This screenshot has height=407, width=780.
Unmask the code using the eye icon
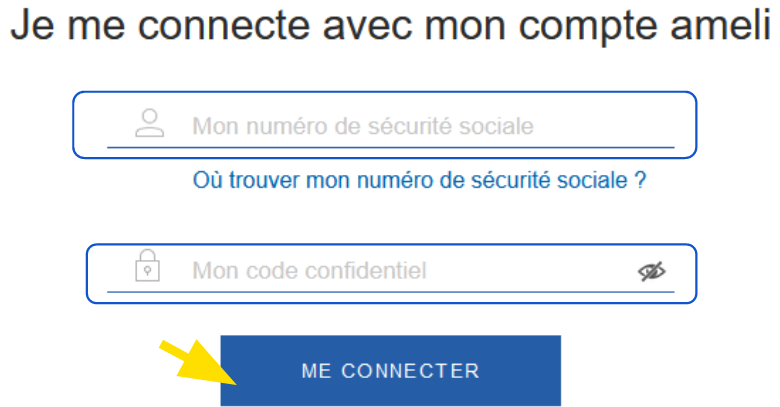tap(651, 271)
